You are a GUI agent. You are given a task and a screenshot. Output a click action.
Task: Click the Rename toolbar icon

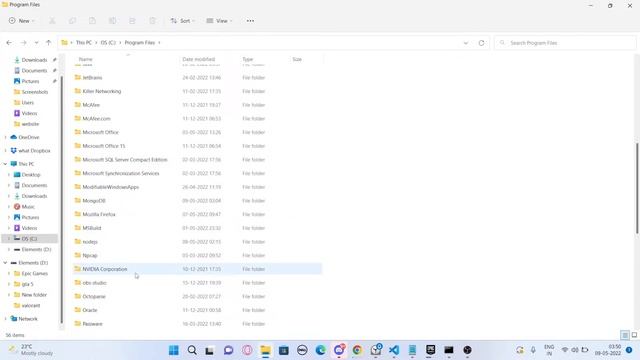tap(112, 21)
